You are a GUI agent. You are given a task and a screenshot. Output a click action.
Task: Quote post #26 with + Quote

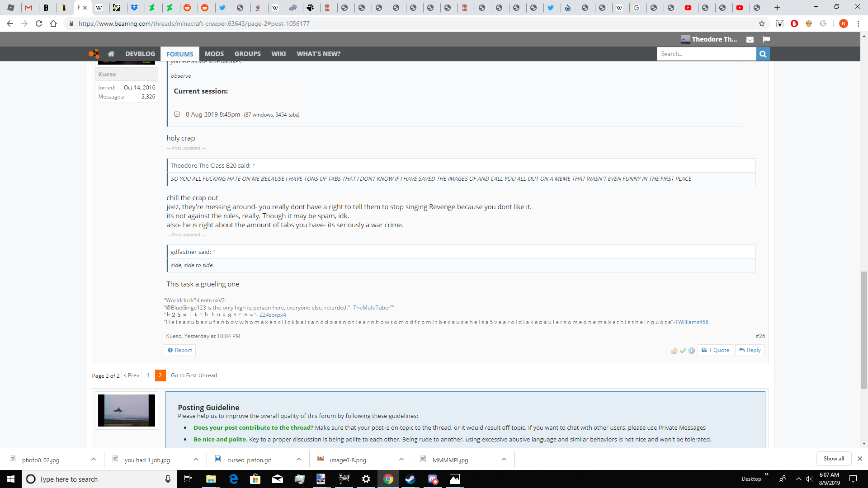pos(715,350)
